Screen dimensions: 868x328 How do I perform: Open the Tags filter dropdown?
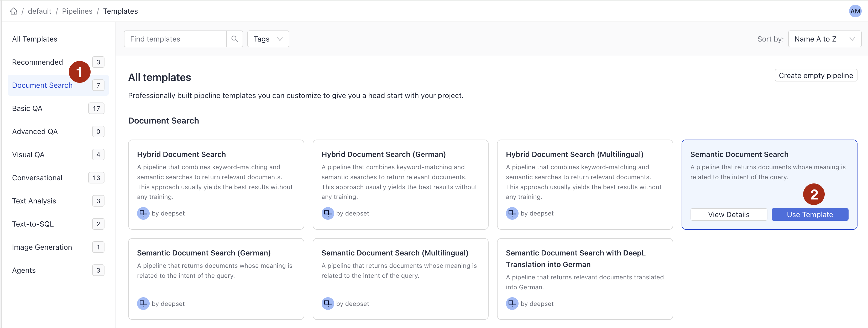(268, 39)
